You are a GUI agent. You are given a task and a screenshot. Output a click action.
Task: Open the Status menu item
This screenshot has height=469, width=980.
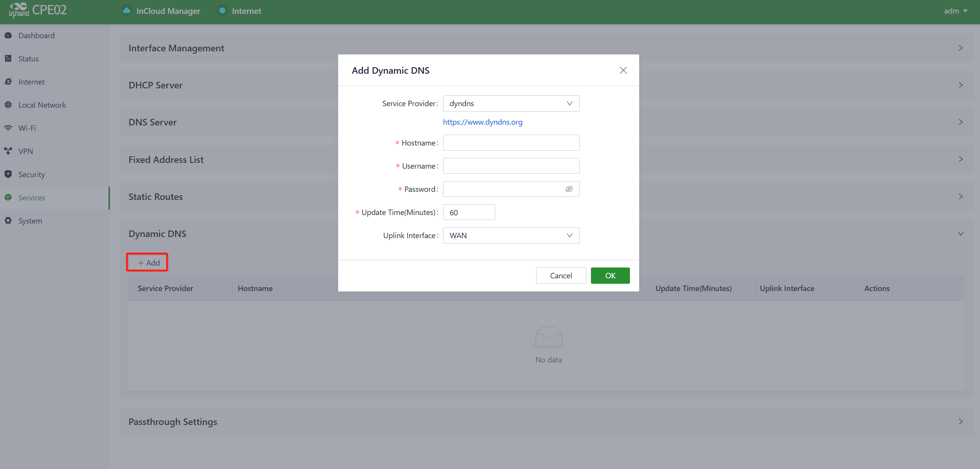[x=29, y=59]
